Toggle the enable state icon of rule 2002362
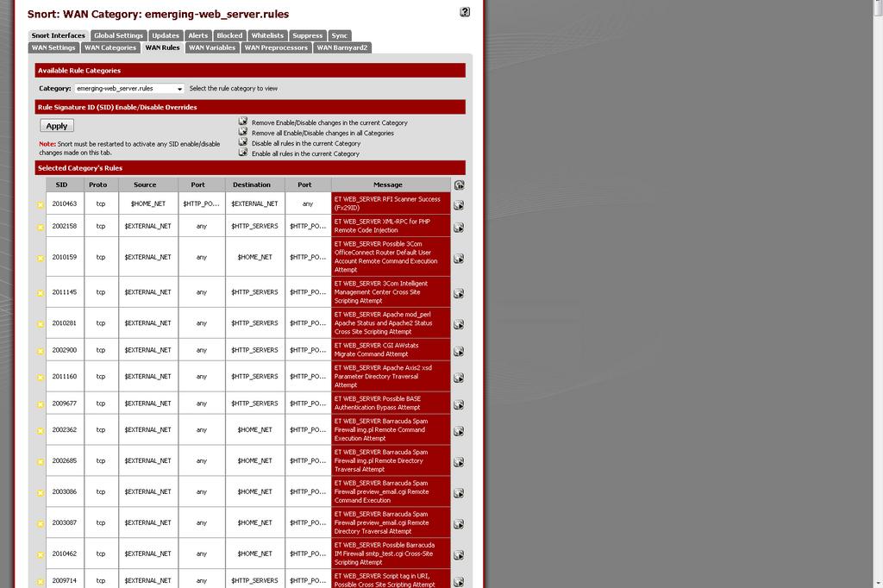The image size is (883, 588). 41,431
